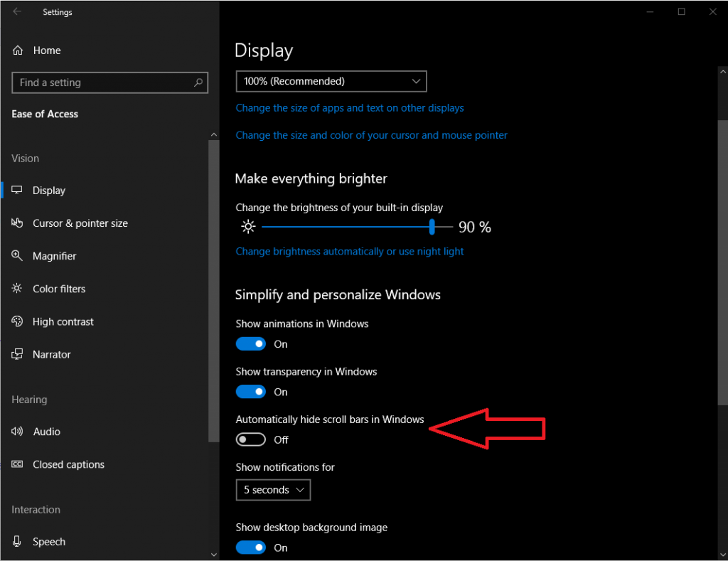This screenshot has width=728, height=561.
Task: Click the search magnifier icon
Action: click(x=198, y=82)
